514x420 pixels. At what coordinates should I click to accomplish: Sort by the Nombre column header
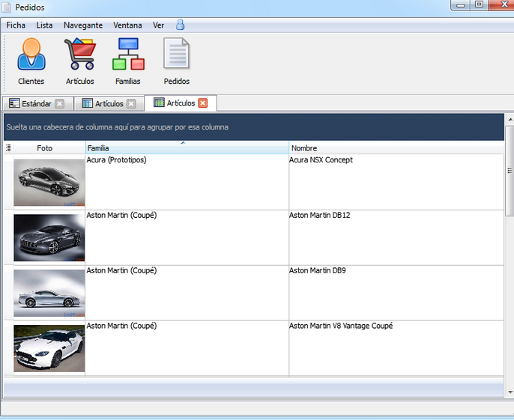click(x=396, y=148)
